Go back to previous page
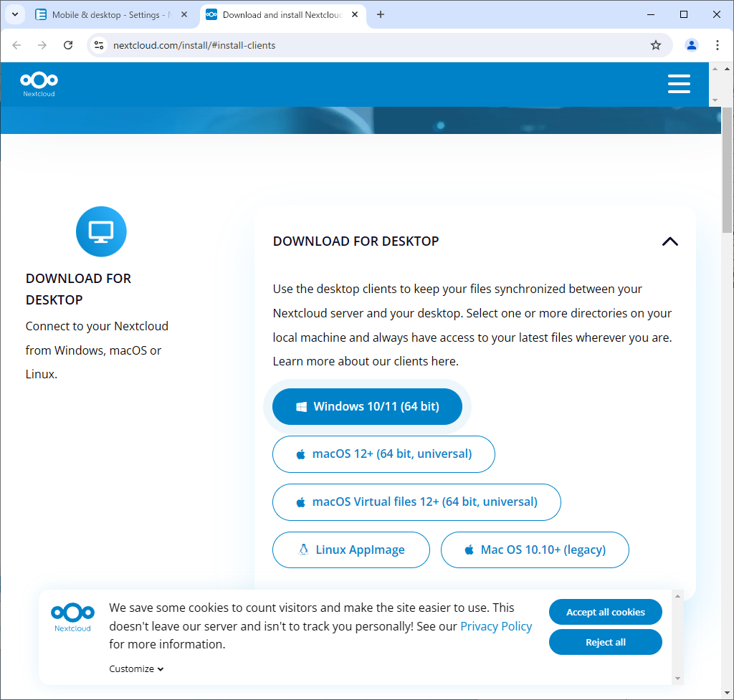 pyautogui.click(x=17, y=45)
